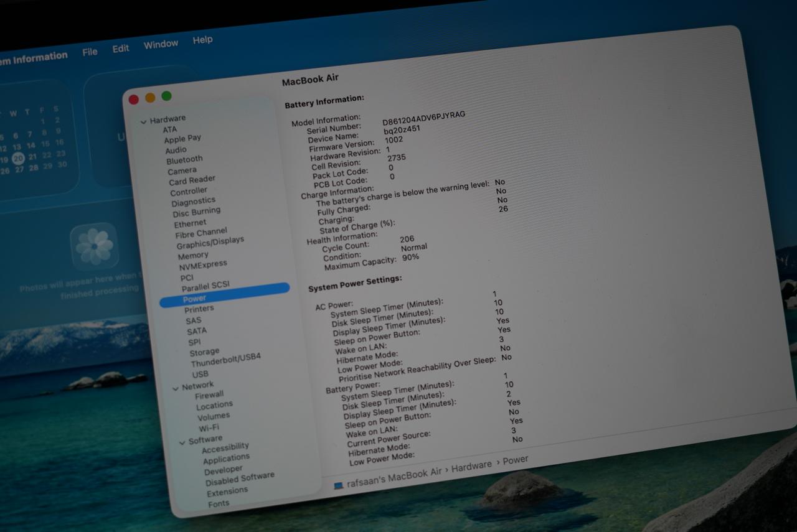The height and width of the screenshot is (532, 797).
Task: Select the highlighted Power row
Action: pyautogui.click(x=225, y=295)
